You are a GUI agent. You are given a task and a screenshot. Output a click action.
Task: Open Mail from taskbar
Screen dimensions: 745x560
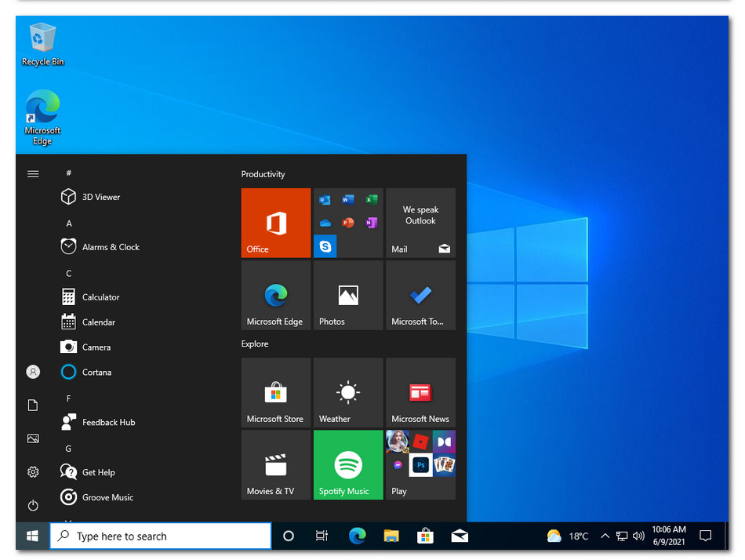pyautogui.click(x=460, y=536)
